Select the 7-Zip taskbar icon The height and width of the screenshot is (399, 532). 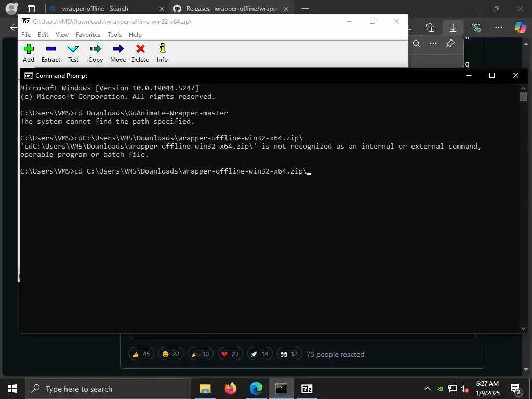pyautogui.click(x=307, y=389)
